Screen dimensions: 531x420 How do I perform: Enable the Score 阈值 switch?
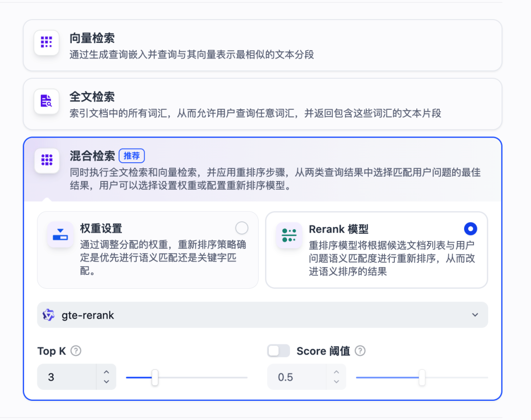(278, 351)
